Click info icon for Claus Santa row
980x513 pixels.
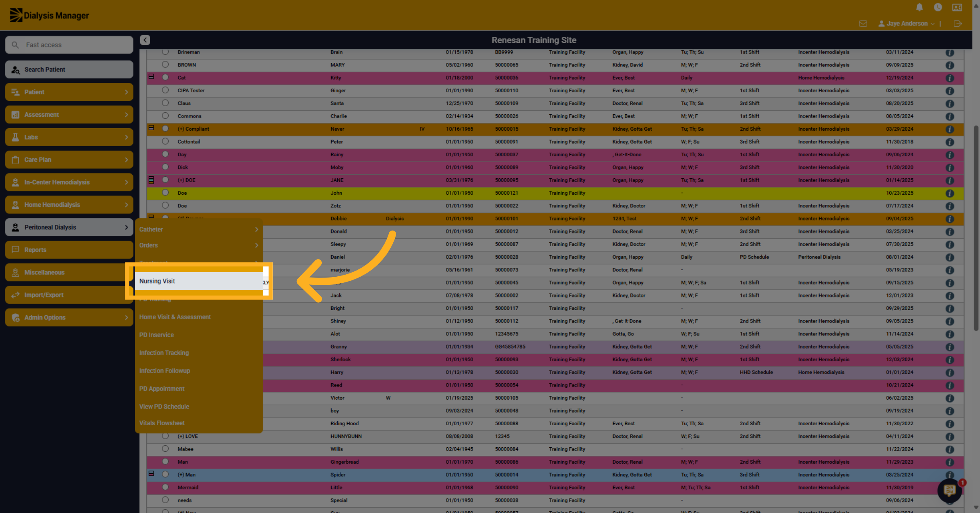[950, 104]
